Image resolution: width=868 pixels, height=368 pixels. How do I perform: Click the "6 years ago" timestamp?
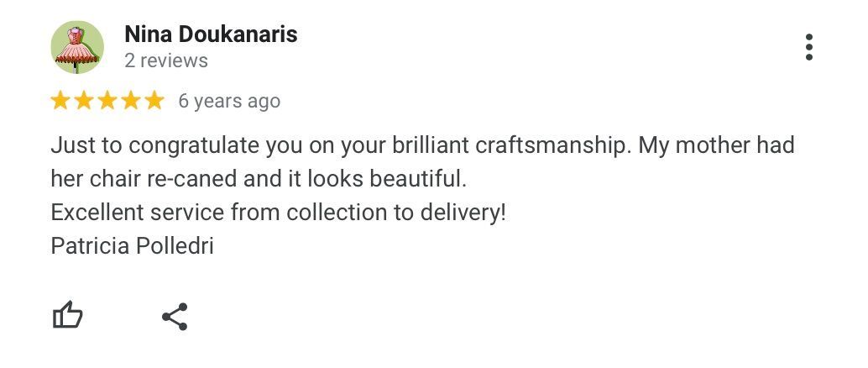point(229,102)
